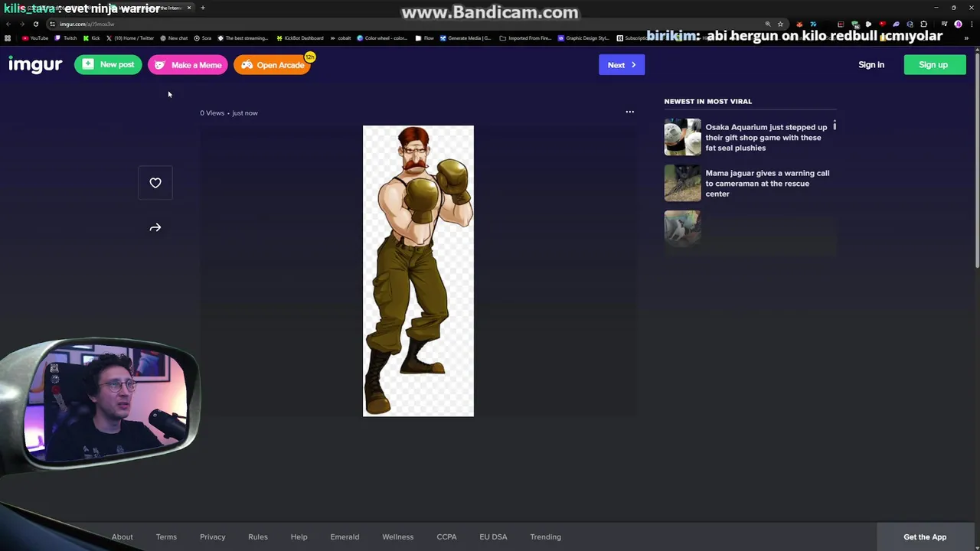Click the browser forward arrow
Viewport: 980px width, 551px height.
[21, 24]
